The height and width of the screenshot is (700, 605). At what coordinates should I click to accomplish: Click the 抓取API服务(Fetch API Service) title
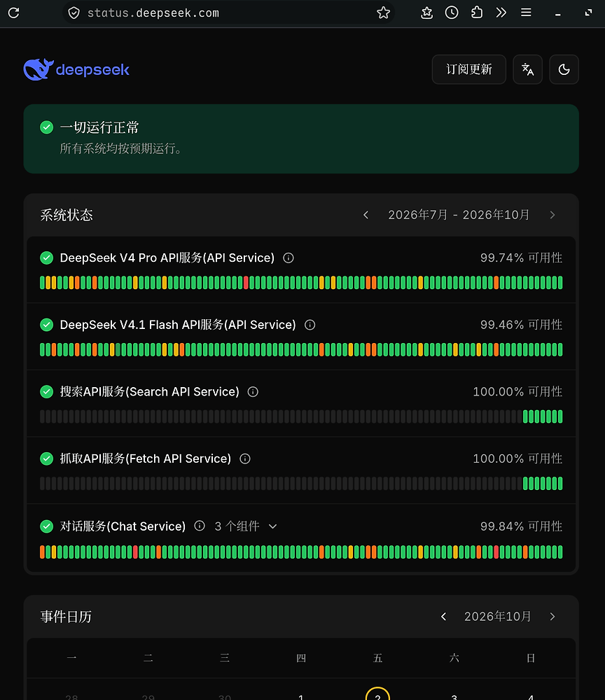tap(146, 459)
